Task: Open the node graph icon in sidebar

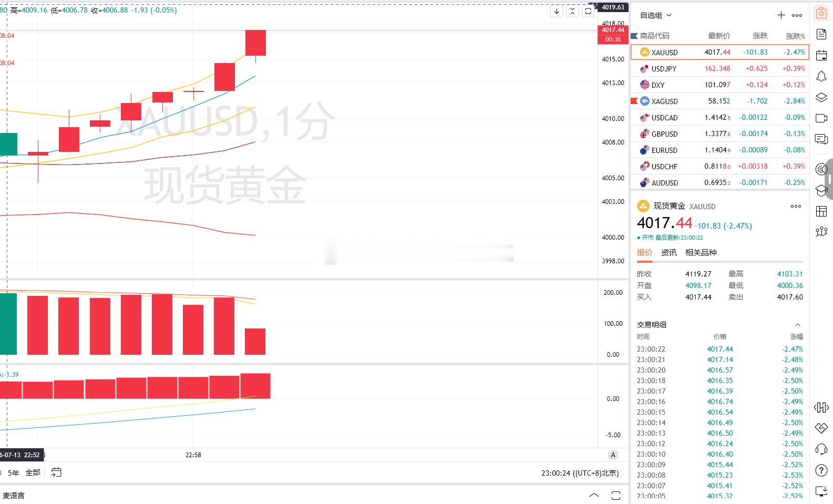Action: pos(821,232)
